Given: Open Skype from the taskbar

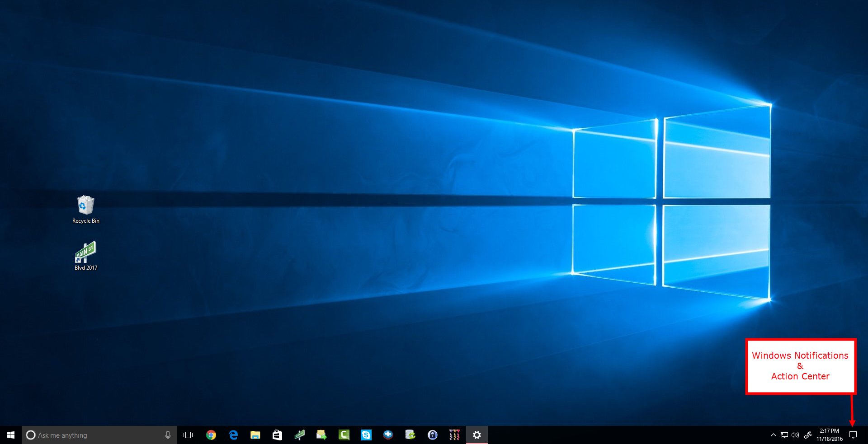Looking at the screenshot, I should 366,435.
